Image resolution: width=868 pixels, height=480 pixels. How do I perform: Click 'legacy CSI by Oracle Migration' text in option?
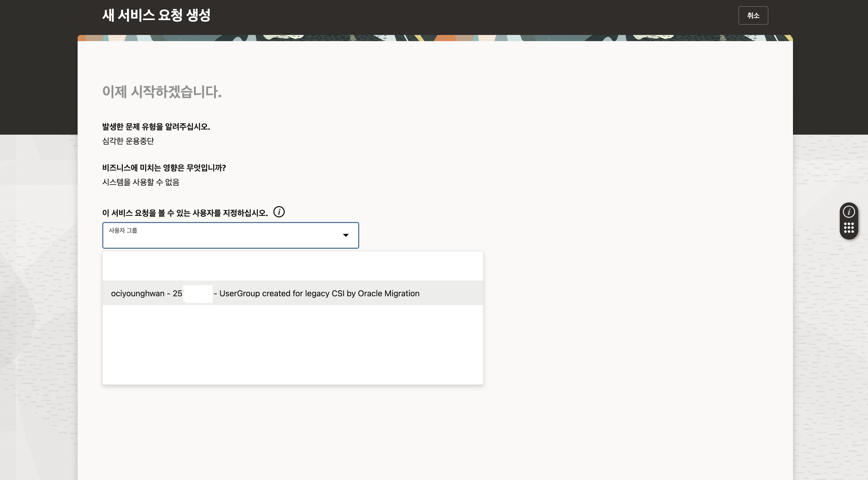[362, 293]
